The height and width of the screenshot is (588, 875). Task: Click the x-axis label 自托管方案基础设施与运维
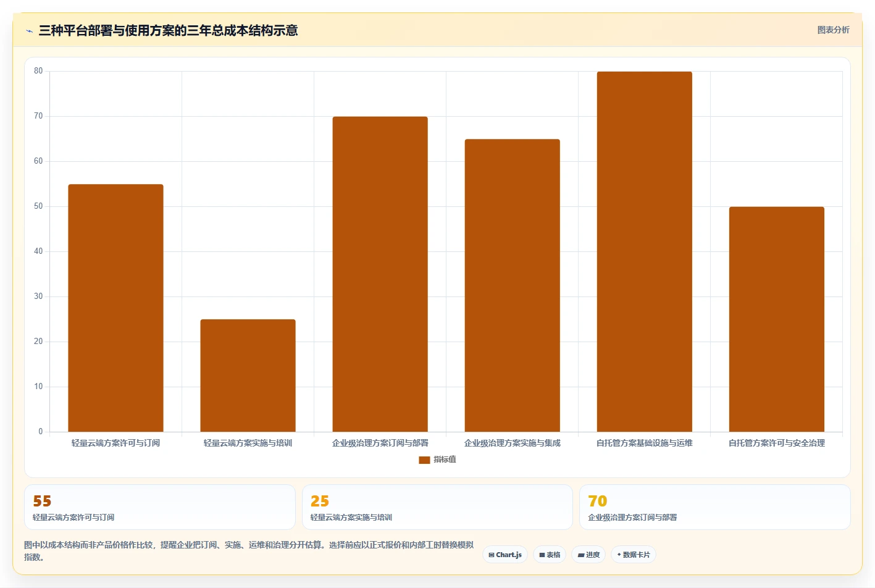pyautogui.click(x=645, y=443)
